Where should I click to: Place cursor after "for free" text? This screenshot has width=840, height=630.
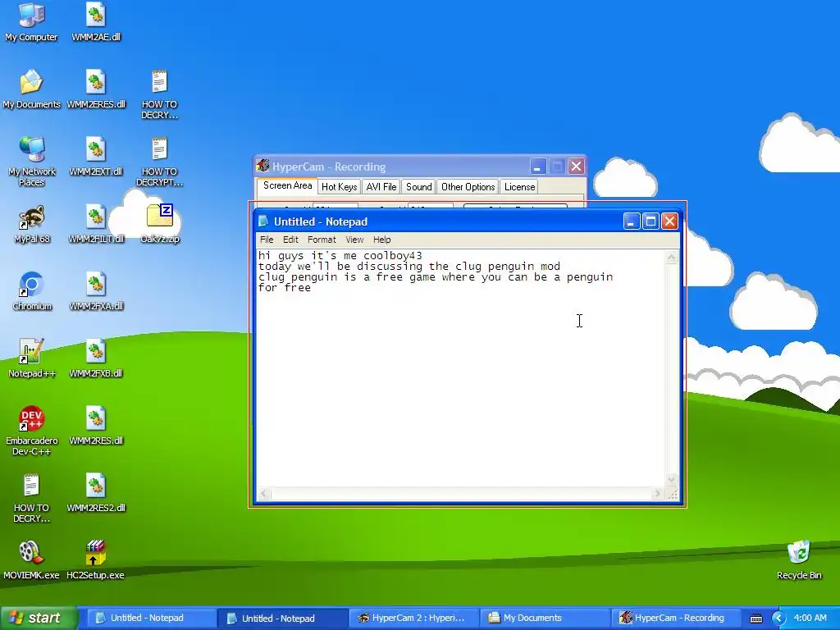tap(312, 288)
